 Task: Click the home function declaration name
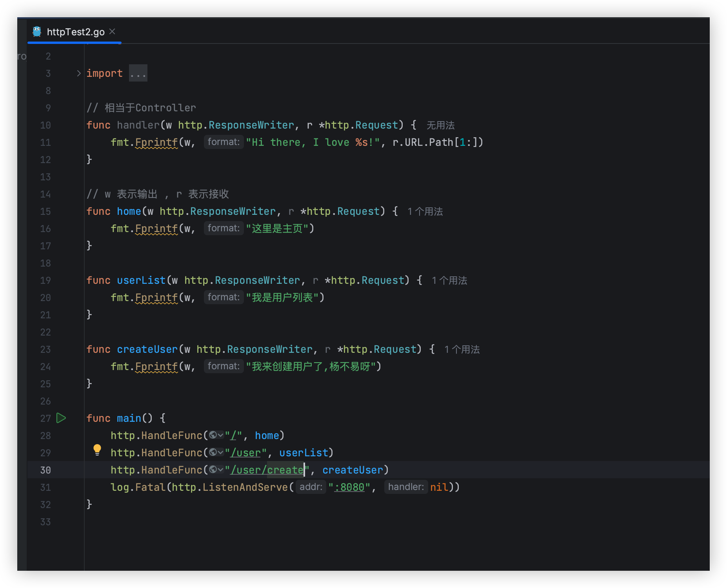(x=129, y=211)
